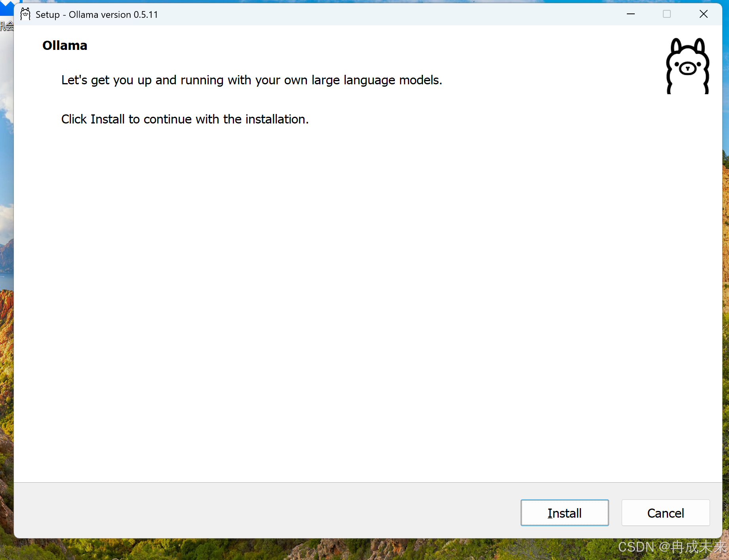729x560 pixels.
Task: Cancel the Ollama setup
Action: pos(665,513)
